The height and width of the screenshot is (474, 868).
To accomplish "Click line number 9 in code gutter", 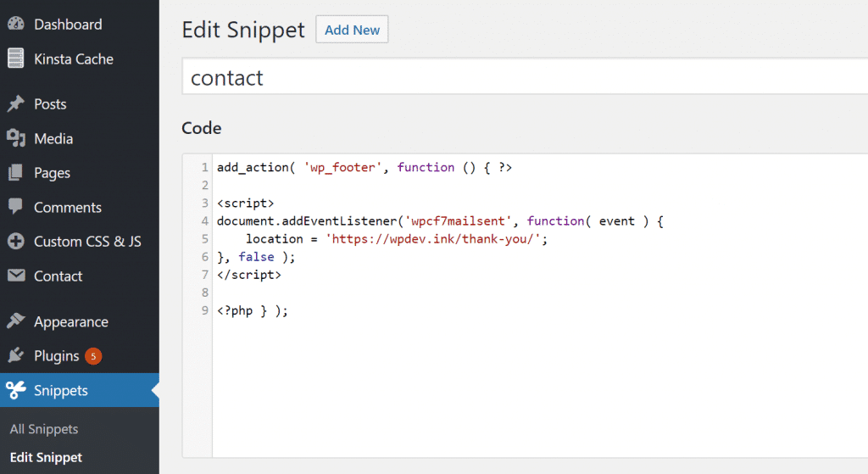I will coord(204,310).
